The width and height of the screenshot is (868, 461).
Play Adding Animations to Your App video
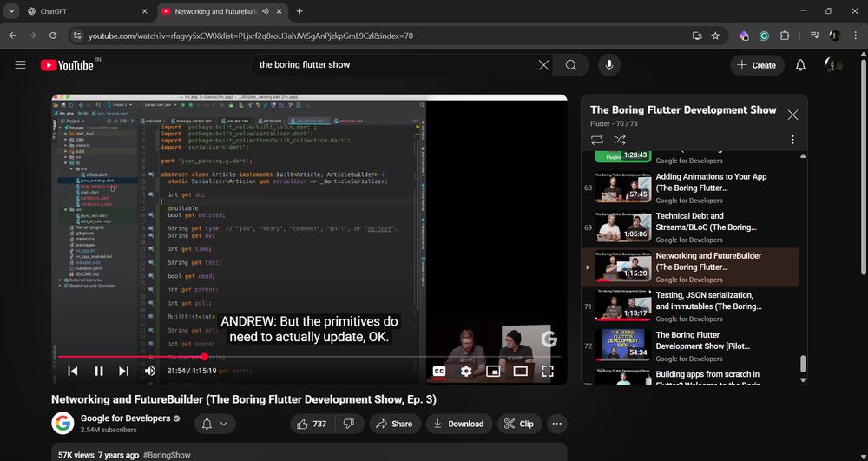coord(690,188)
